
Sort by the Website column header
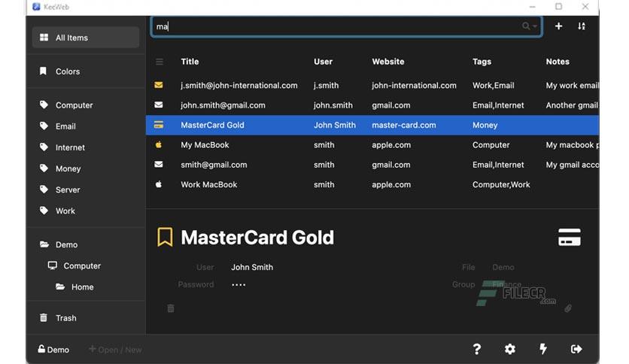pyautogui.click(x=388, y=62)
